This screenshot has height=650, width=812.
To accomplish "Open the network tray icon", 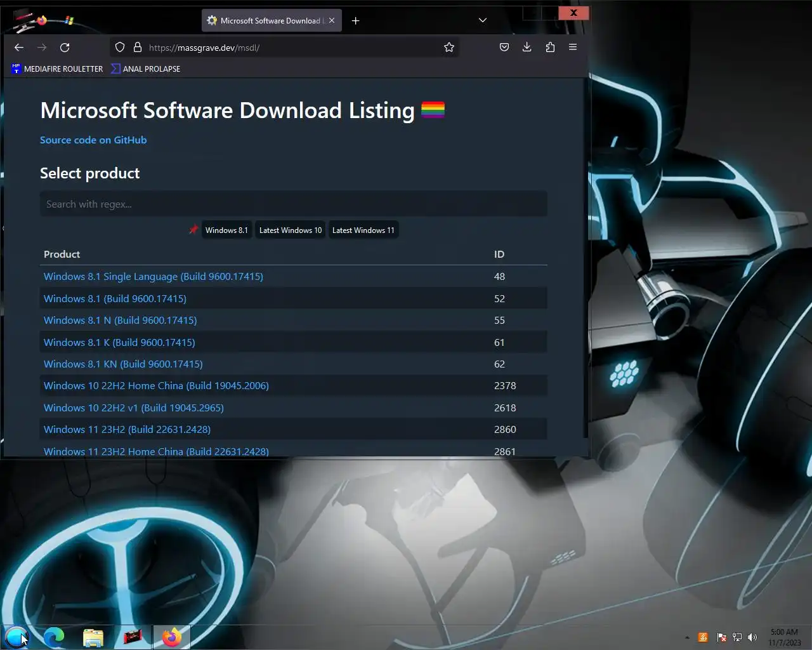I will click(x=737, y=637).
